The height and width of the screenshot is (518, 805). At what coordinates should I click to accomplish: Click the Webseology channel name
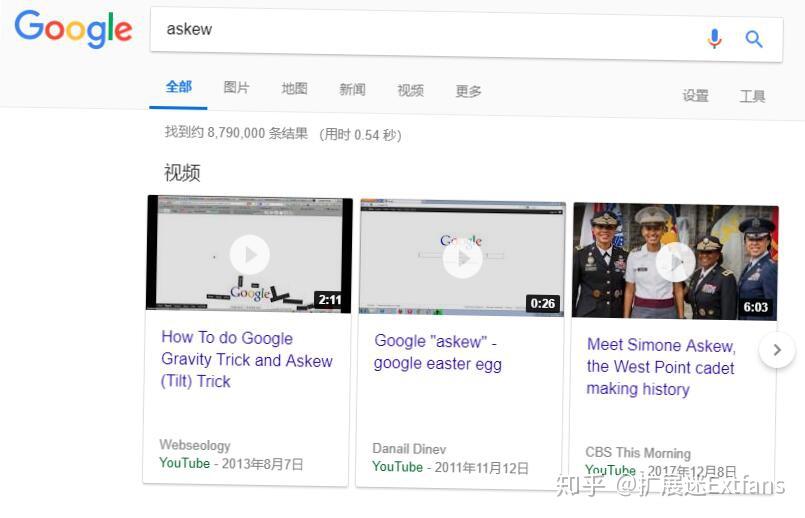point(195,445)
